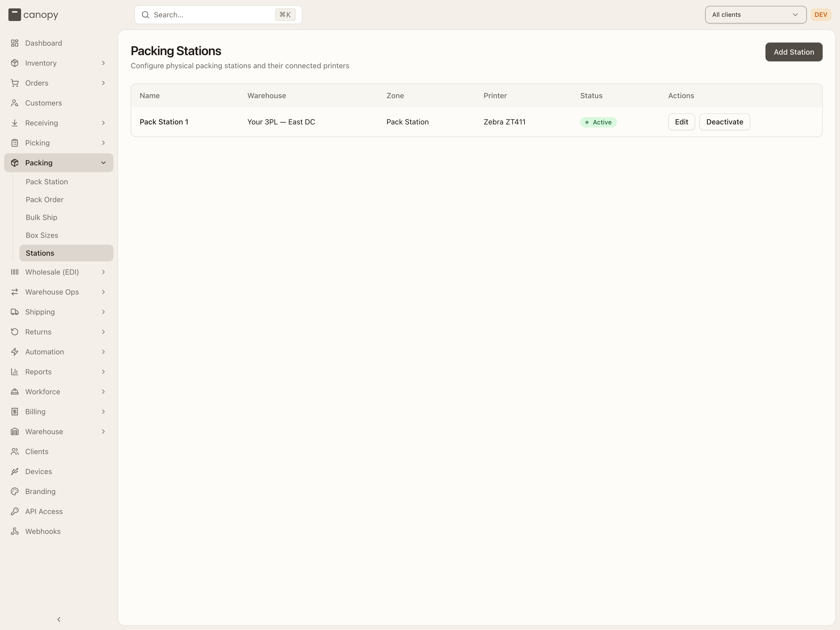Open the All clients dropdown

coord(755,15)
